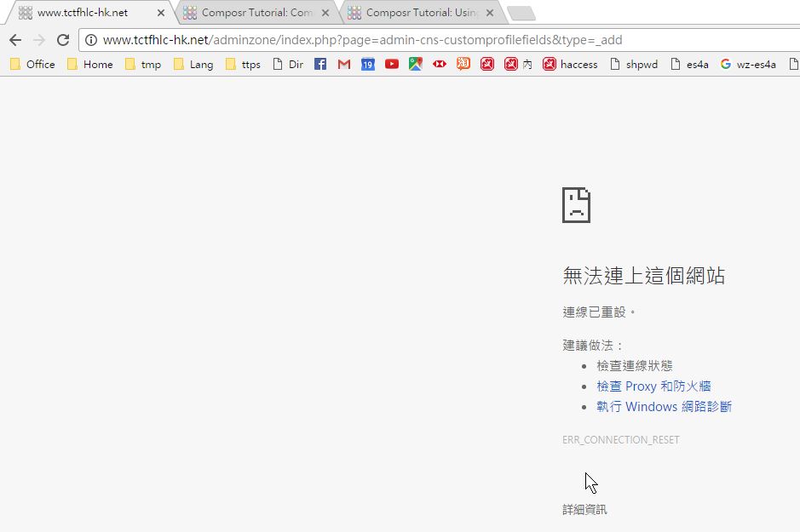The height and width of the screenshot is (532, 800).
Task: Open the HSBC bookmark icon
Action: pos(440,64)
